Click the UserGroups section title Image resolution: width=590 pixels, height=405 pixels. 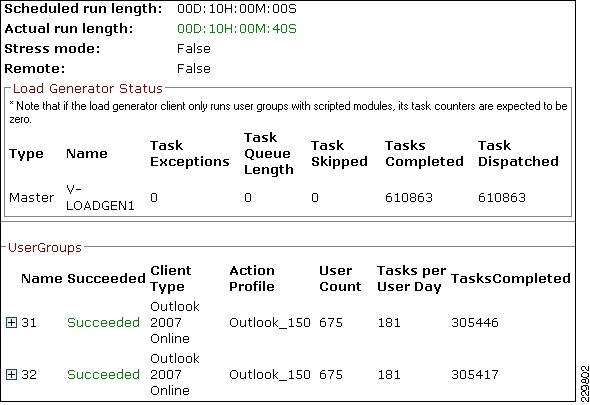[45, 248]
